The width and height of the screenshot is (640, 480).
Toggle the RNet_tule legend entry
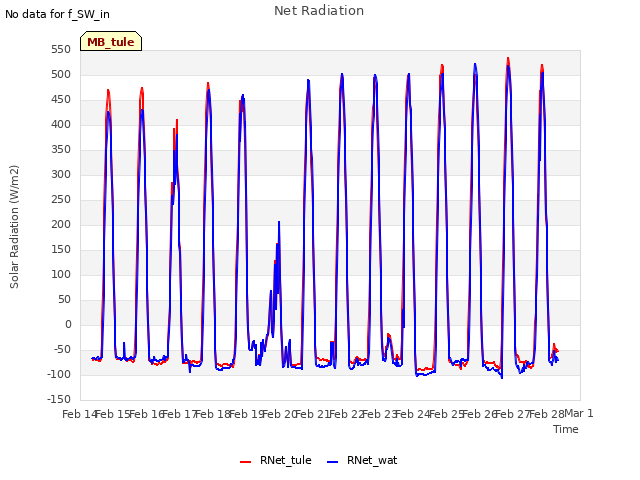276,460
